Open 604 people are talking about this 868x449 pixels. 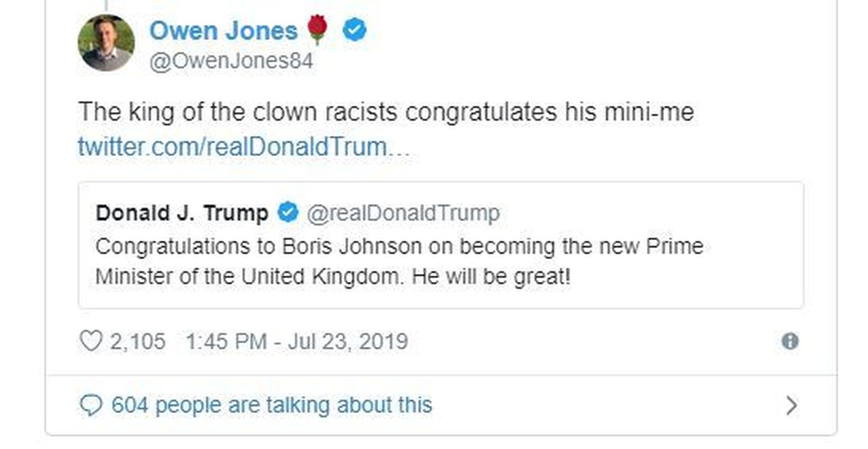click(x=271, y=406)
